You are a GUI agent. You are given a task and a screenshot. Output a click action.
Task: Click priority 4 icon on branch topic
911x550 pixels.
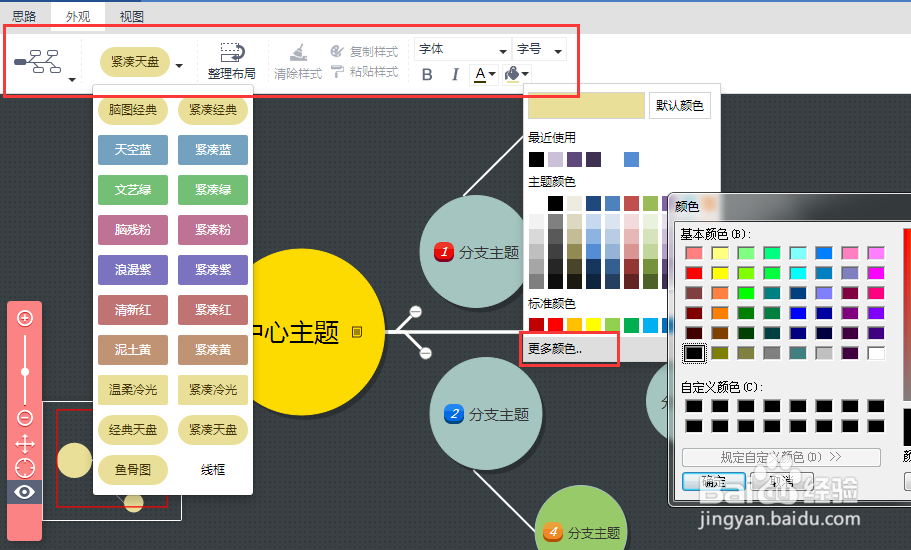[553, 532]
